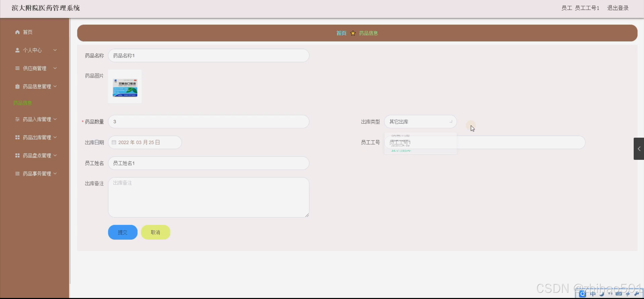Click the grid icon beside 药品盘点管理
Viewport: 644px width, 299px height.
pyautogui.click(x=17, y=156)
